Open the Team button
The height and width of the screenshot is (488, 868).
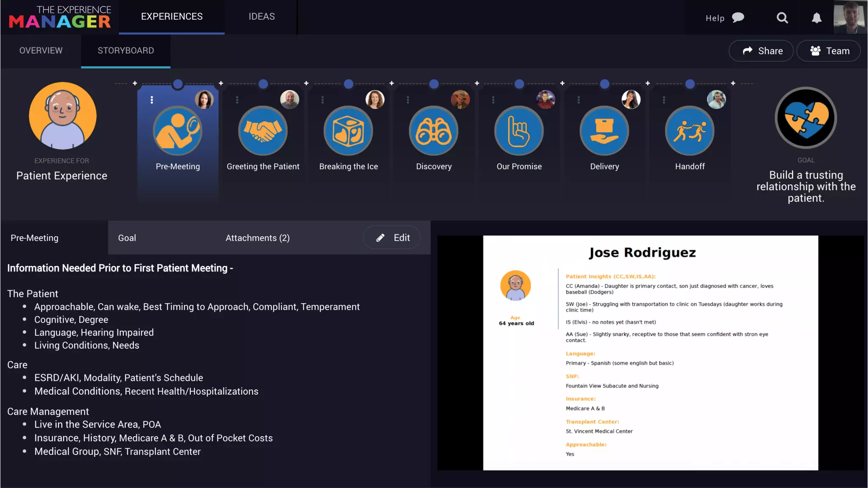[x=829, y=51]
